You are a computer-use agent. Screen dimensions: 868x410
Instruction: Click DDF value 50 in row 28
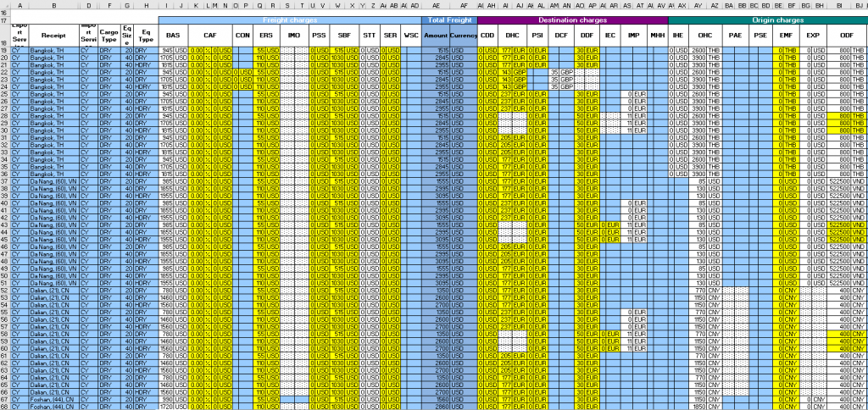pos(580,116)
